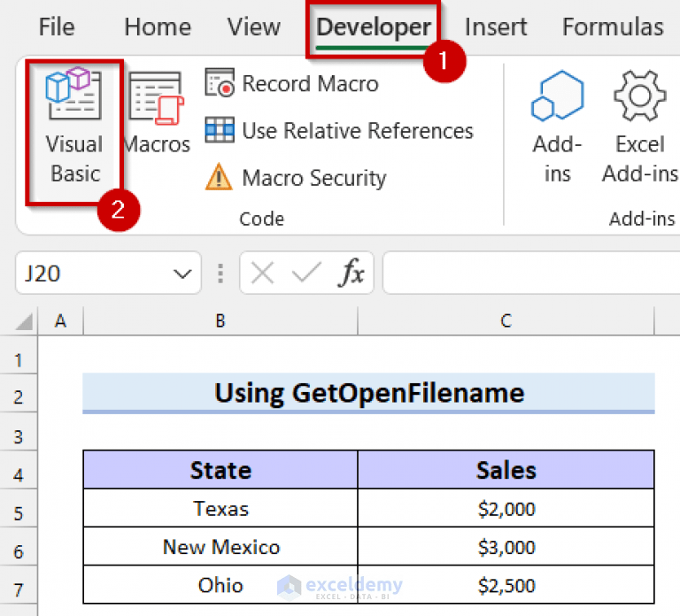Select the Developer tab
The height and width of the screenshot is (616, 680).
tap(374, 27)
